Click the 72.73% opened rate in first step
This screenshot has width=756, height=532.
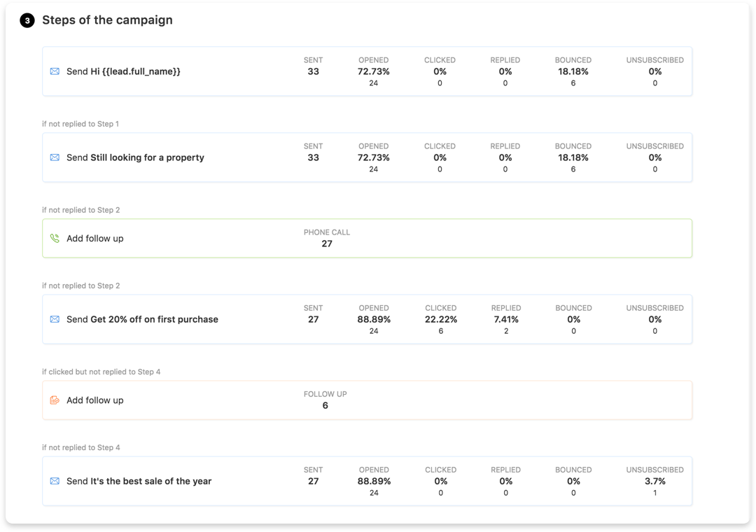[x=373, y=71]
